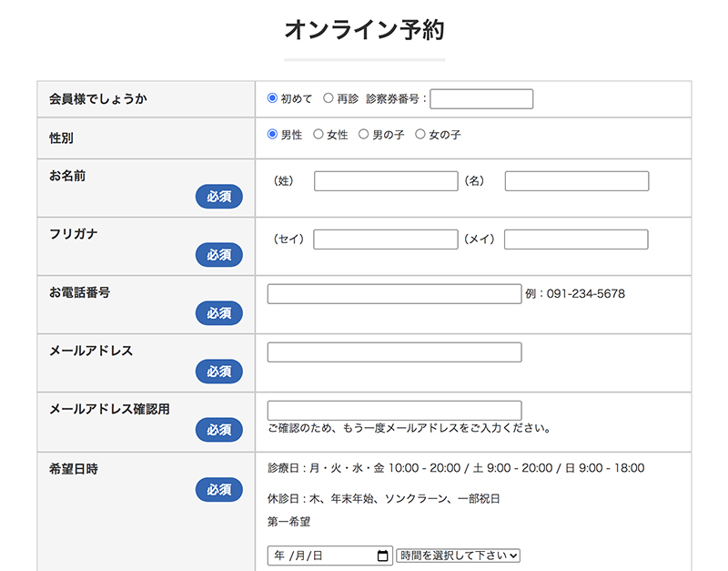
Task: Click the 診察券番号 input field
Action: tap(481, 99)
